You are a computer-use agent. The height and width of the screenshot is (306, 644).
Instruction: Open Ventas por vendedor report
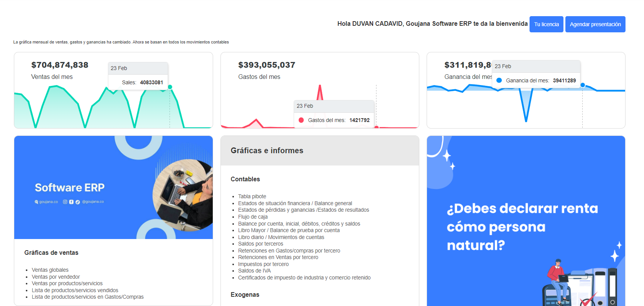click(x=56, y=277)
